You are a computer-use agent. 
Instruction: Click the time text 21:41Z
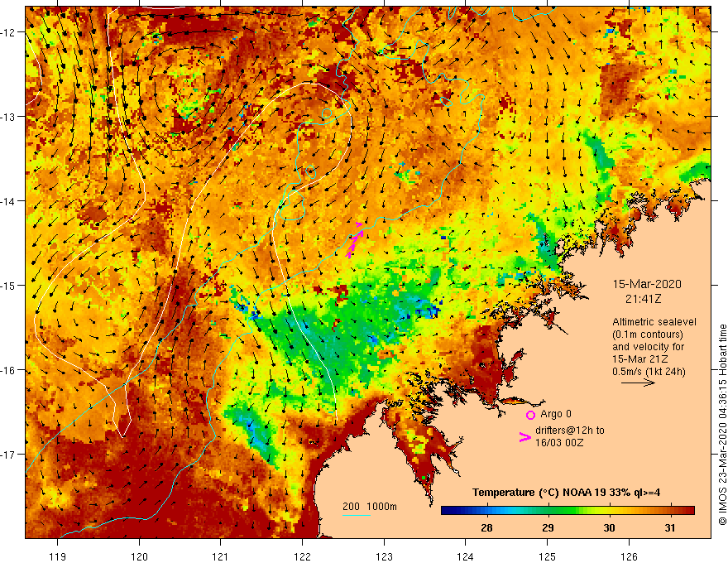(643, 299)
